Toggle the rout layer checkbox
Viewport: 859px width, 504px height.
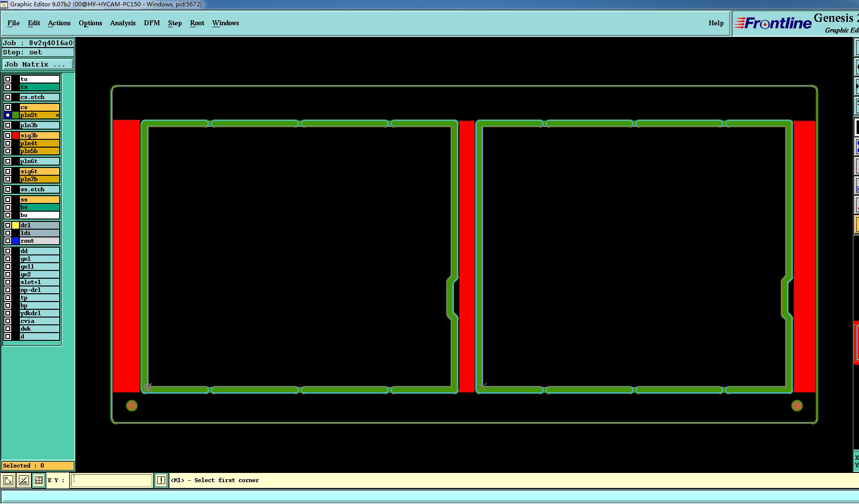[x=8, y=241]
